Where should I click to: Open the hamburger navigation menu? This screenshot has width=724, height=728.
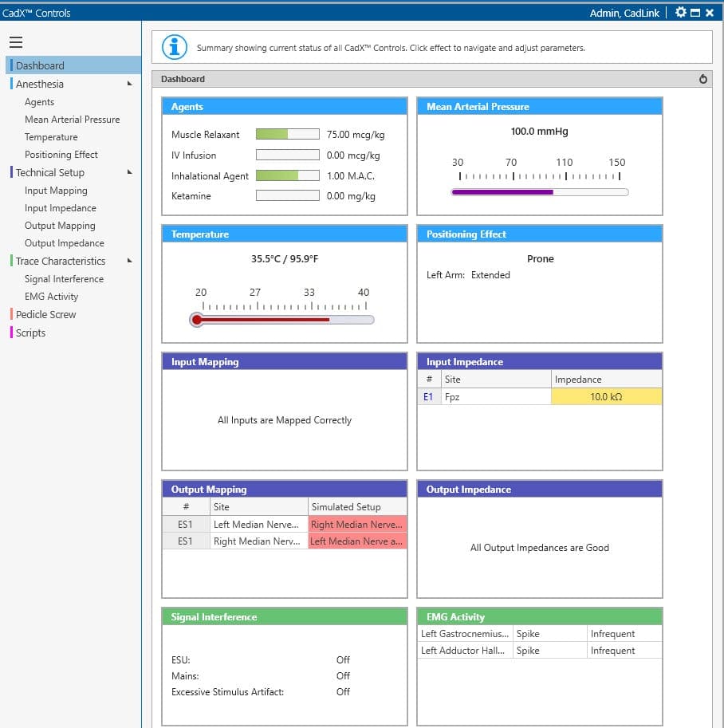coord(16,42)
